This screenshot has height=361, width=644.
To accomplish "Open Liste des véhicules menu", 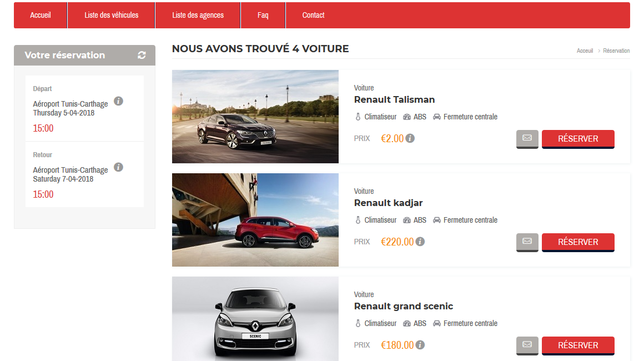I will click(111, 15).
